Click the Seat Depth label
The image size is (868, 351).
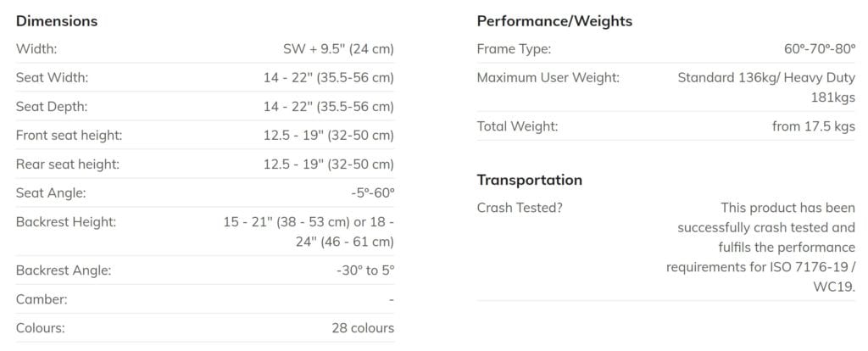click(52, 107)
